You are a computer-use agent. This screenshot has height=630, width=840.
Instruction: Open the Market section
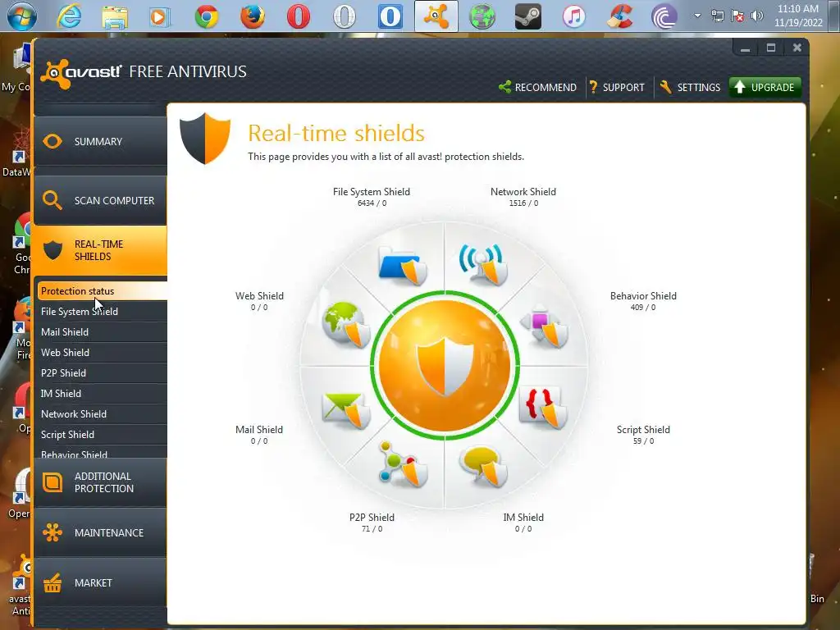(100, 583)
